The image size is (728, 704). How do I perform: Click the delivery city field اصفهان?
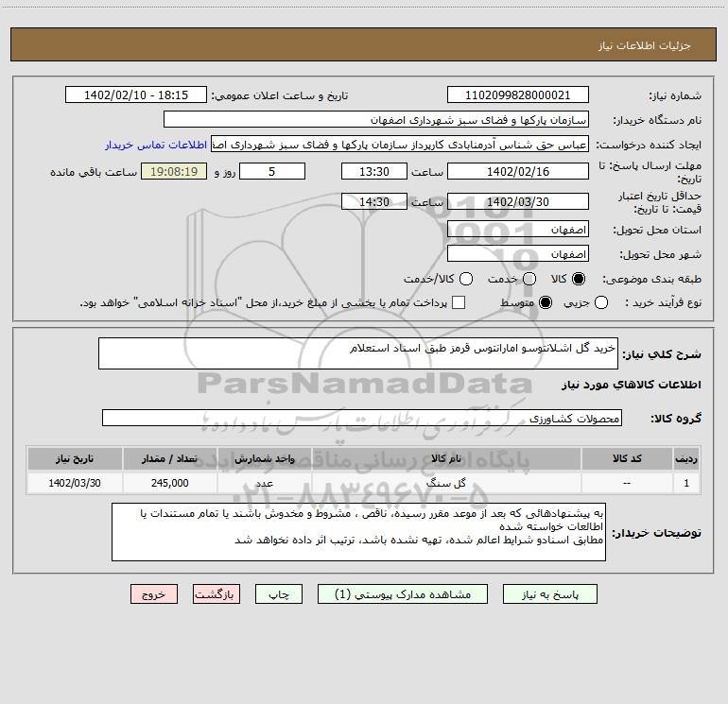coord(518,254)
